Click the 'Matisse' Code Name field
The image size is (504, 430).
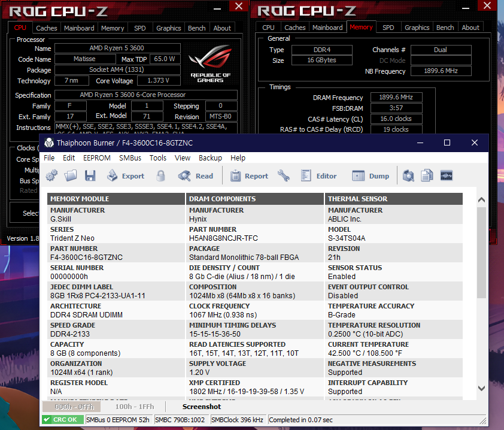coord(85,59)
